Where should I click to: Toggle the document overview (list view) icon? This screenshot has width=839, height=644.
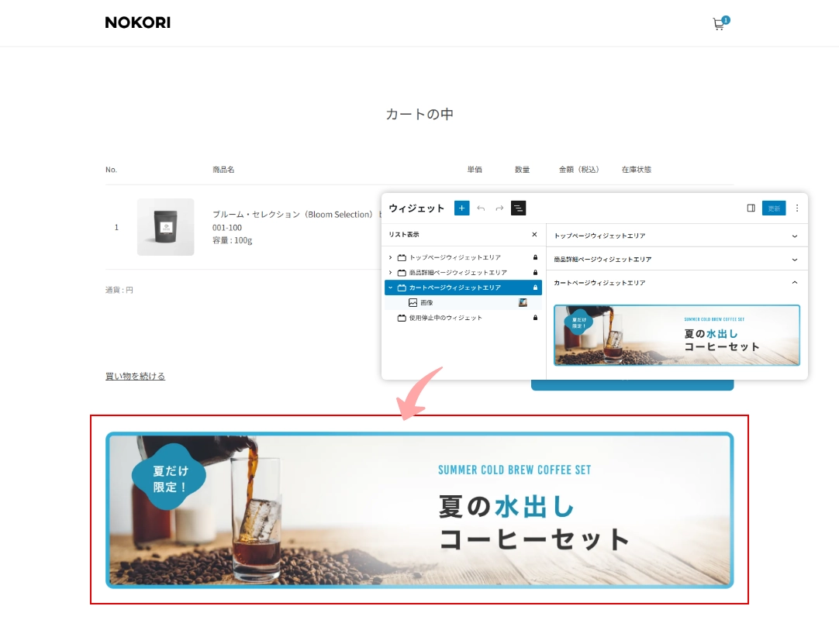pyautogui.click(x=518, y=208)
